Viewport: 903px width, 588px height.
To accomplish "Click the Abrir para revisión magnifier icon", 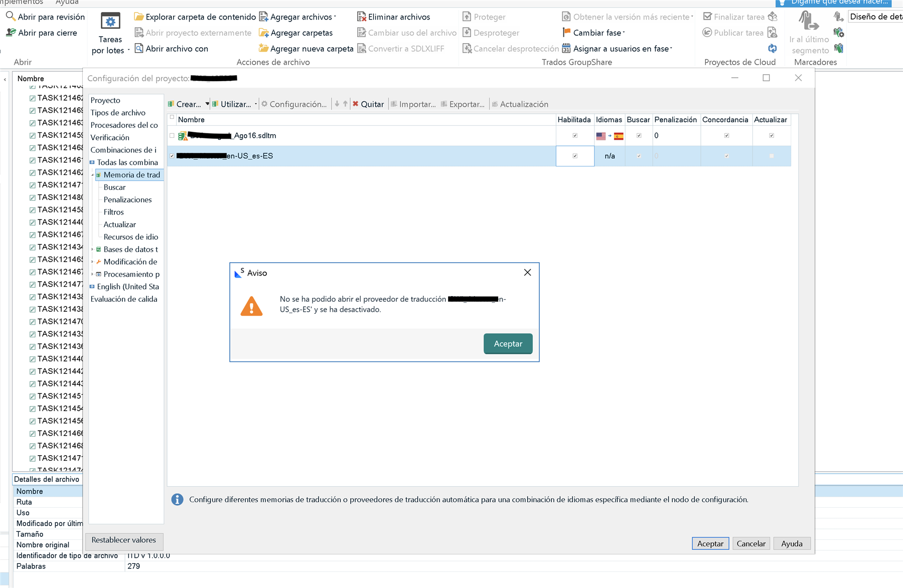I will [10, 17].
